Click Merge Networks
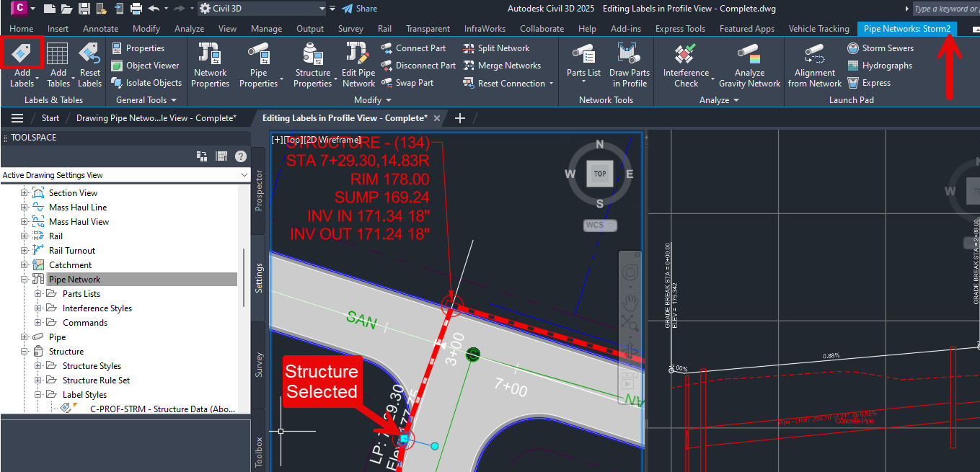 (502, 66)
